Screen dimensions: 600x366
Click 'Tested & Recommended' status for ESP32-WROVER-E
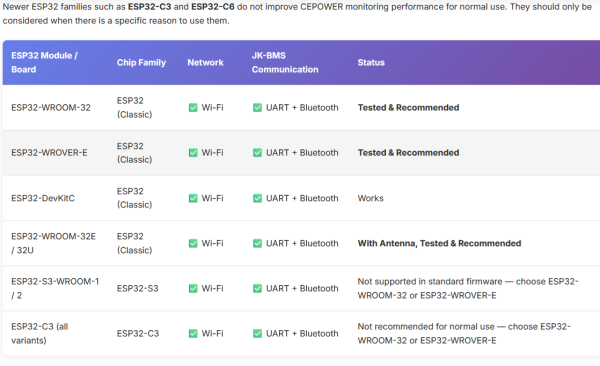tap(408, 153)
